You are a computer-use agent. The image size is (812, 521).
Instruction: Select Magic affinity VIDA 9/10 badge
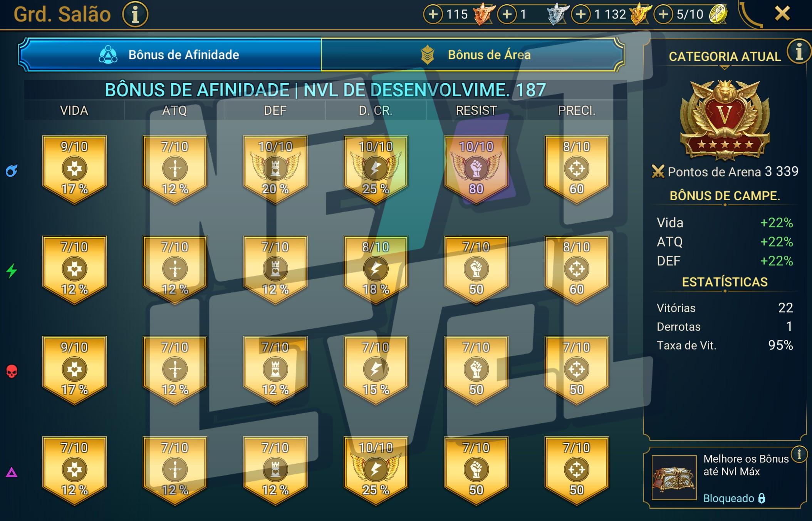(74, 169)
